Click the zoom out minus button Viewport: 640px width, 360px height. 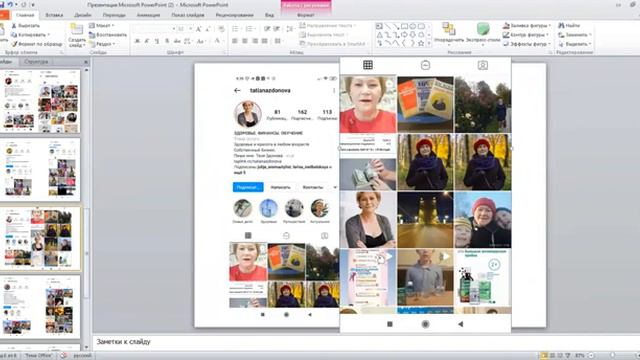tap(591, 356)
